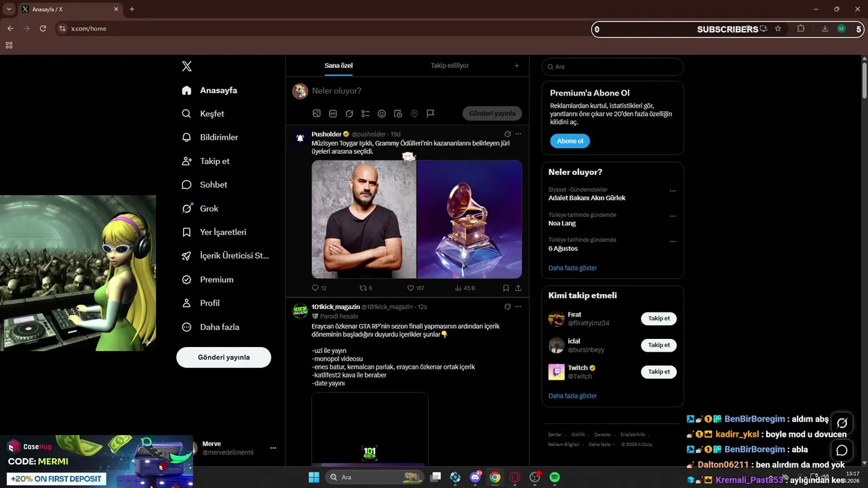
Task: Follow iclal with Takip et
Action: click(658, 345)
